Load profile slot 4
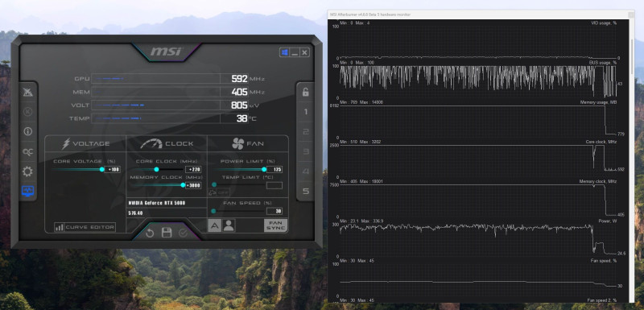This screenshot has width=644, height=310. click(x=306, y=172)
